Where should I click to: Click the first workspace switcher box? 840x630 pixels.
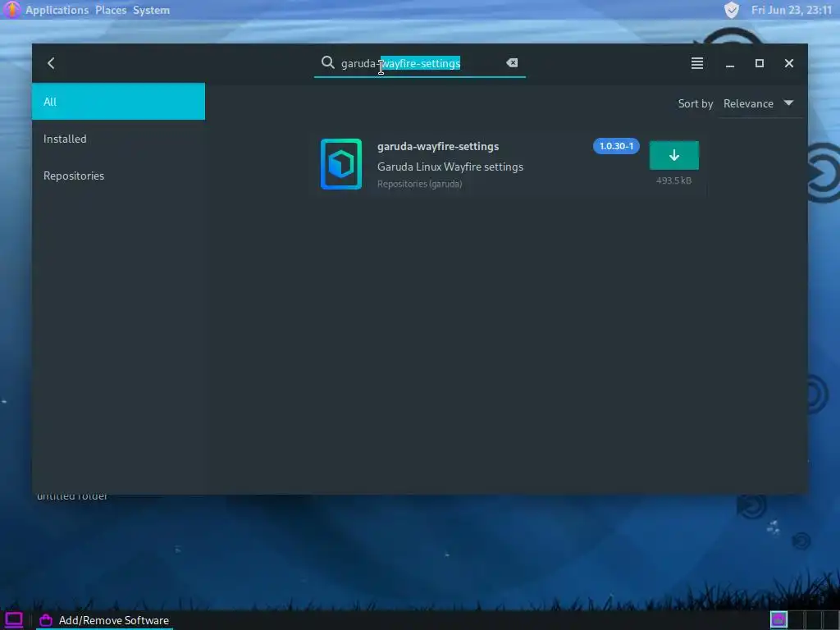(779, 620)
